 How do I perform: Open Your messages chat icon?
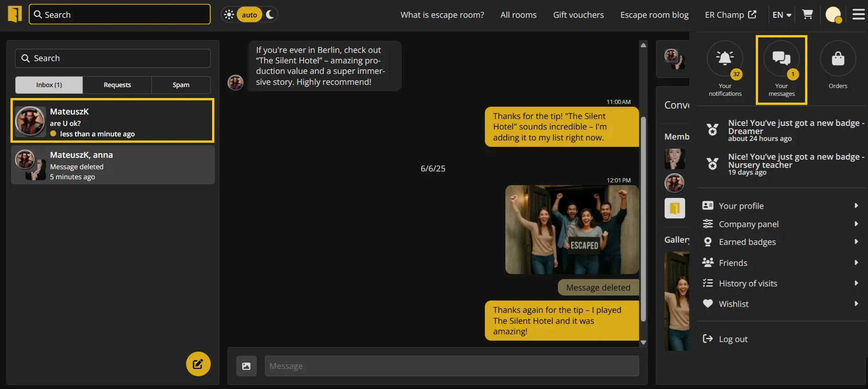[x=781, y=59]
